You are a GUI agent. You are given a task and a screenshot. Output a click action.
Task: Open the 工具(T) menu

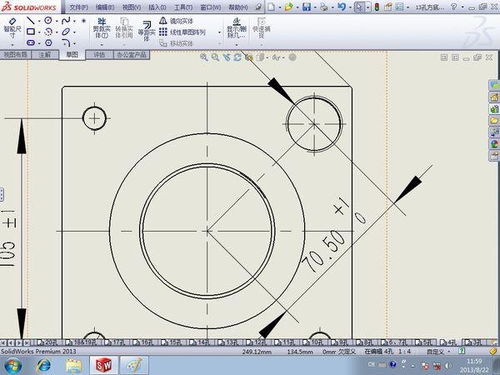(183, 7)
